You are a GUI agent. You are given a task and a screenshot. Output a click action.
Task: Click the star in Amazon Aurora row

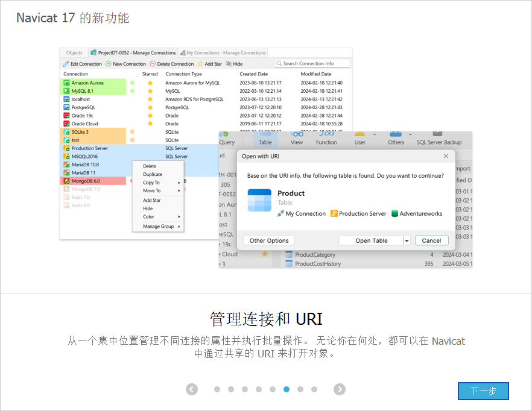pyautogui.click(x=150, y=83)
